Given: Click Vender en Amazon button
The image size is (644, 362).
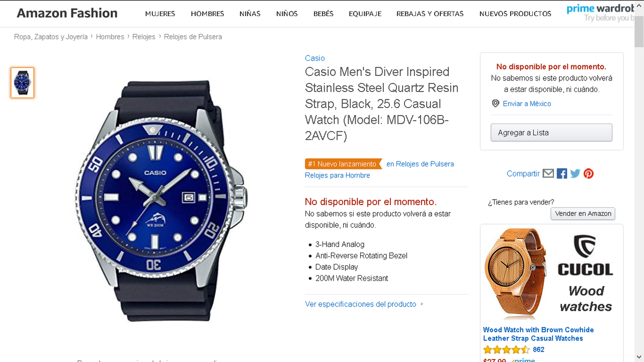Looking at the screenshot, I should (583, 214).
